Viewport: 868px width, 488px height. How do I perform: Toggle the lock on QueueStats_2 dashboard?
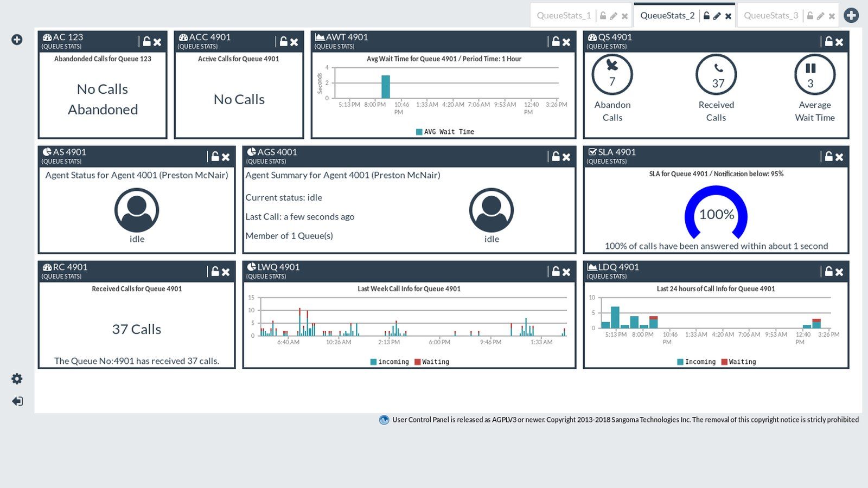pos(706,16)
